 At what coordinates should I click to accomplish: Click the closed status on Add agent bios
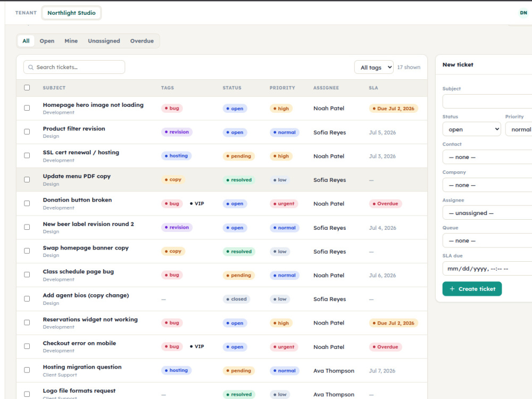coord(237,299)
